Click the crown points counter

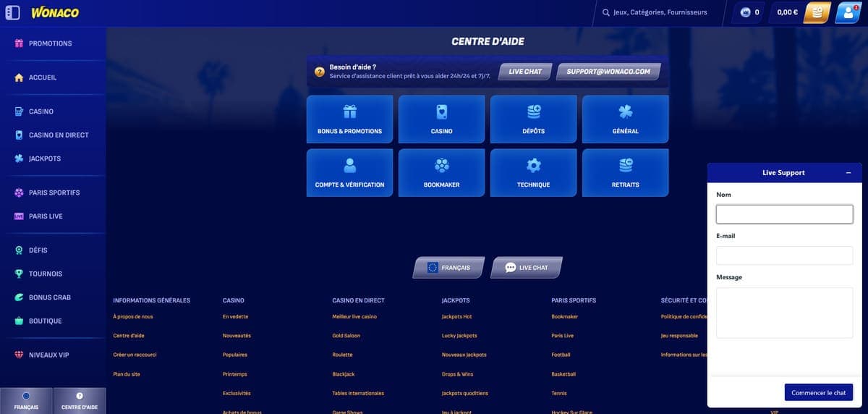click(x=750, y=12)
